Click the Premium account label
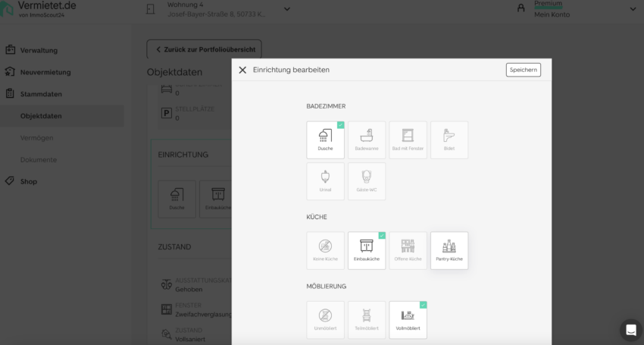This screenshot has height=345, width=644. (548, 4)
